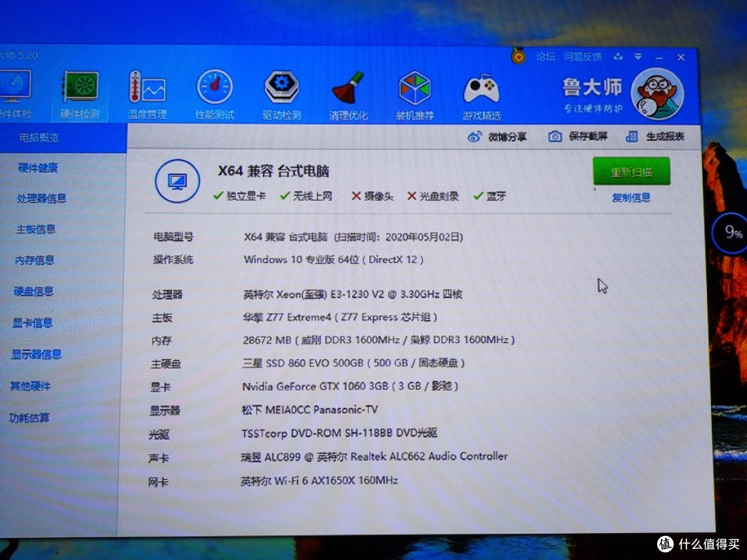This screenshot has width=747, height=560.
Task: Select the 电脑概览 sidebar tab
Action: 63,138
